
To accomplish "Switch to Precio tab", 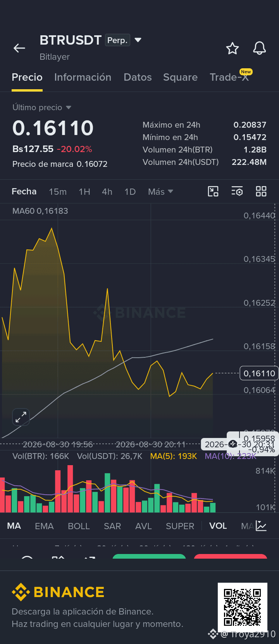I will coord(27,77).
